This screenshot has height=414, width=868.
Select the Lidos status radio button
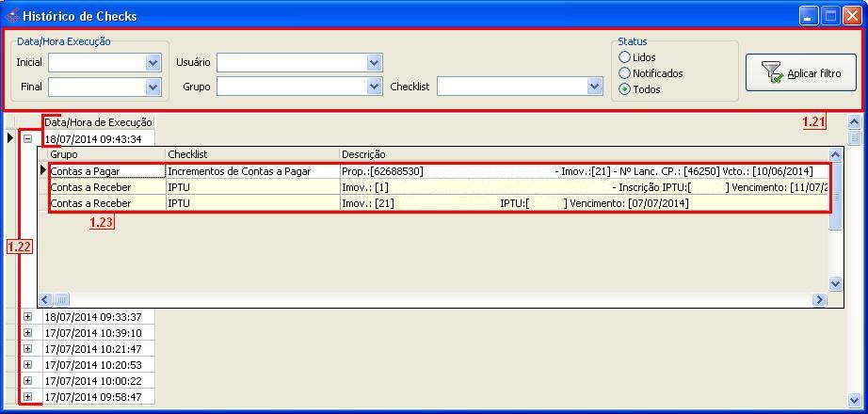click(x=624, y=57)
